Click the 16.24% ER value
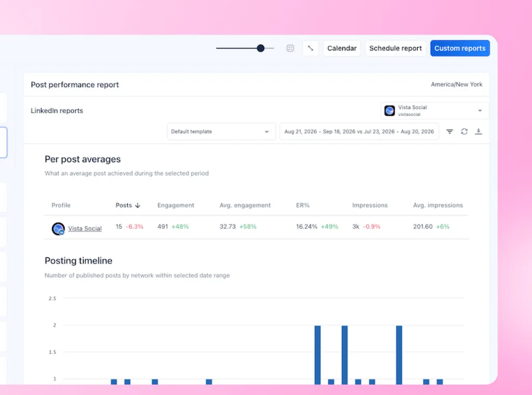This screenshot has width=532, height=395. pos(307,226)
